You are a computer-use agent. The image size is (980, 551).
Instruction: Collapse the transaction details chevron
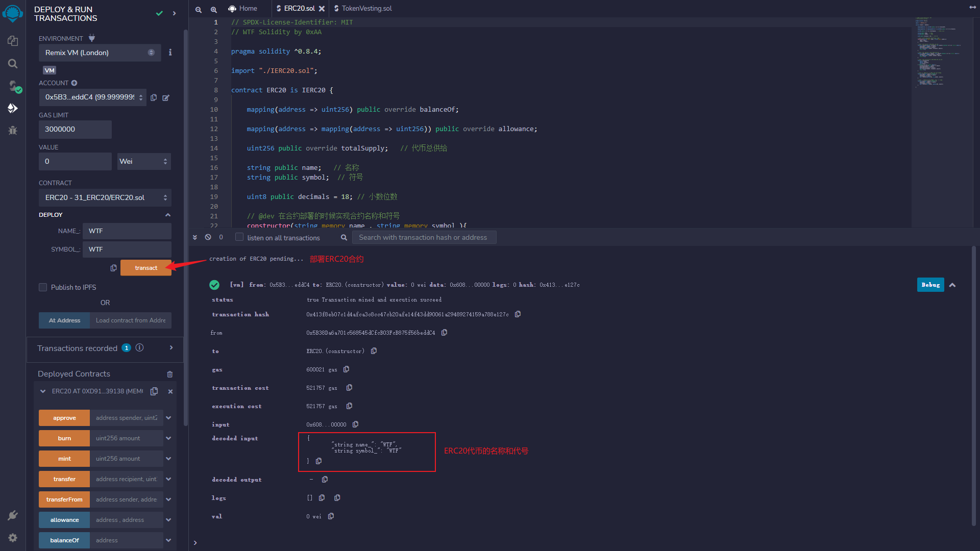point(952,285)
